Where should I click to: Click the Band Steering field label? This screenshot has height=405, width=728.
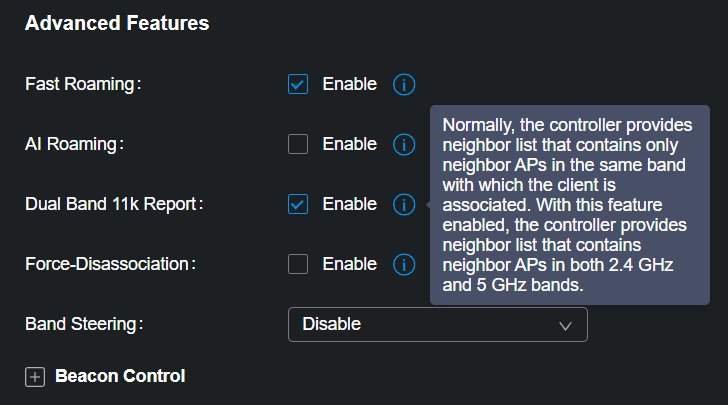click(x=84, y=324)
